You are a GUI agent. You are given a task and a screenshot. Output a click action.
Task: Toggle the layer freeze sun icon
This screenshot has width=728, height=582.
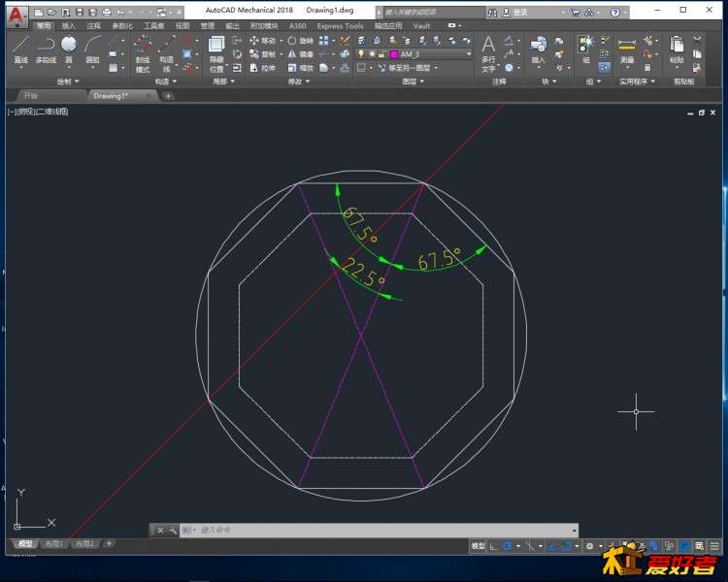point(372,54)
